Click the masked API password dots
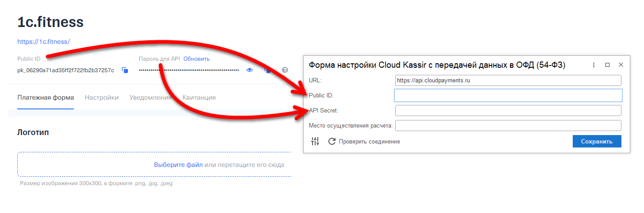 point(189,70)
